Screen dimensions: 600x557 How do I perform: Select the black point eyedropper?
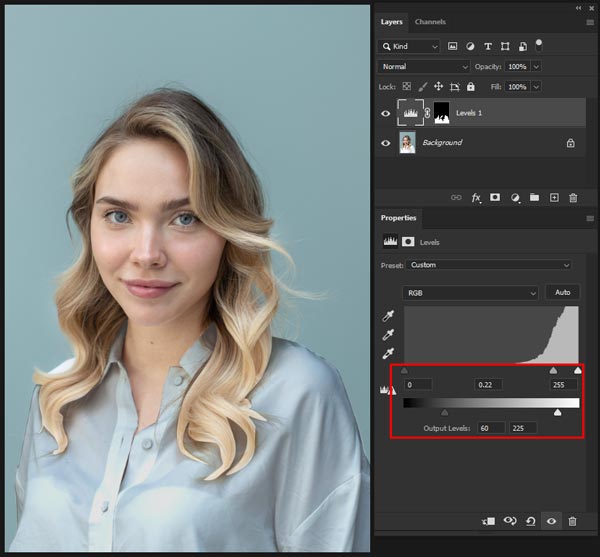(x=389, y=315)
